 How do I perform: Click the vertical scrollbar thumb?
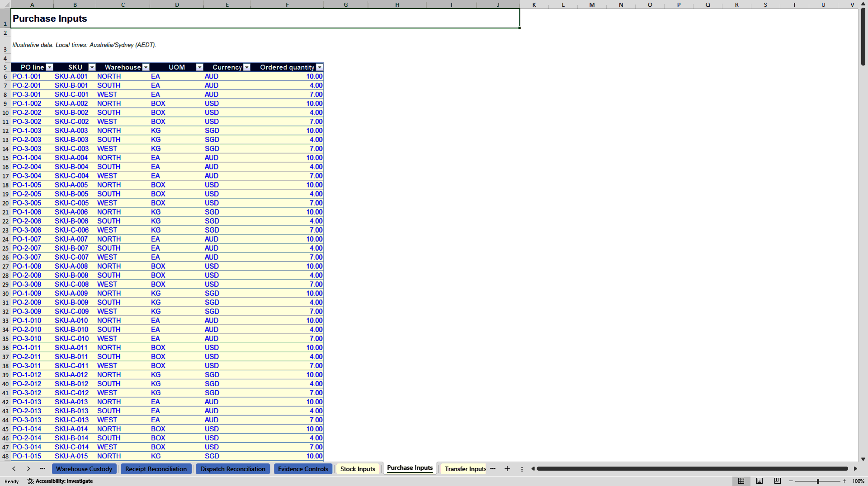863,37
